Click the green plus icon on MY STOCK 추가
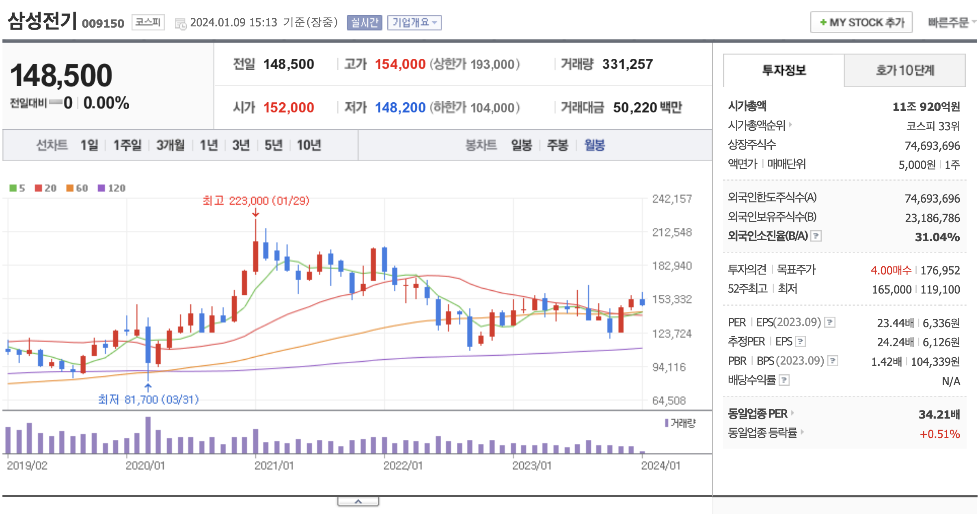Viewport: 980px width, 514px height. point(823,22)
